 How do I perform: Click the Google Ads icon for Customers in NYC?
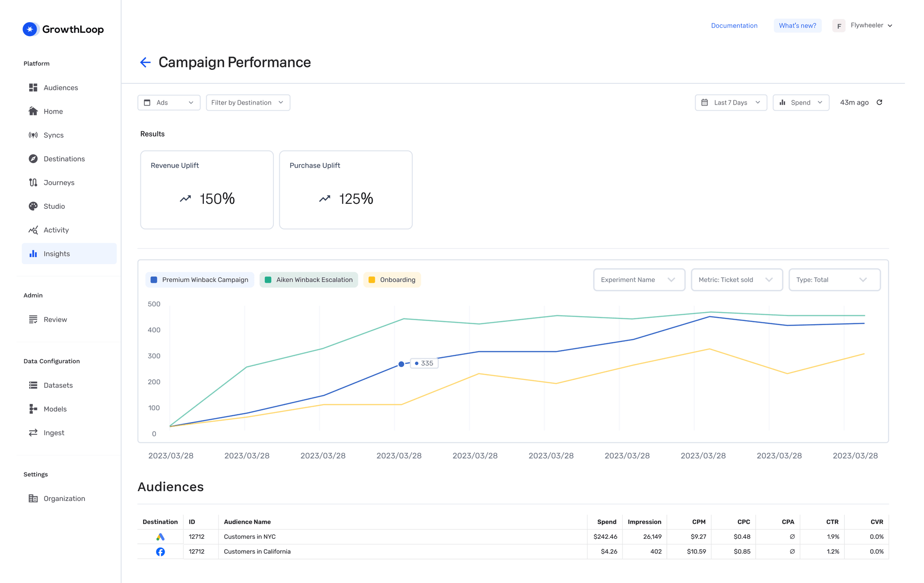(x=160, y=537)
